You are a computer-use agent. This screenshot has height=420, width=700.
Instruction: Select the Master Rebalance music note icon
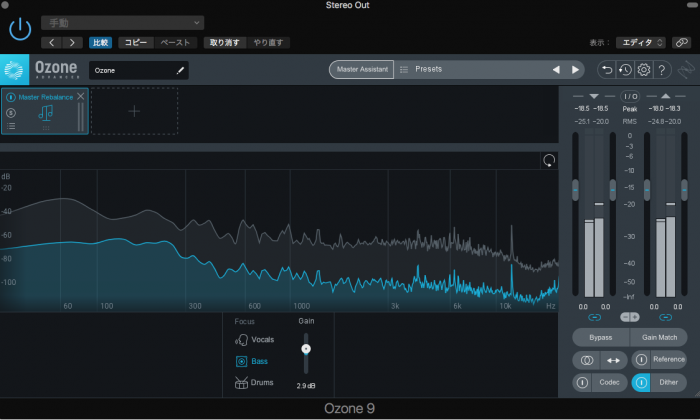[x=46, y=113]
